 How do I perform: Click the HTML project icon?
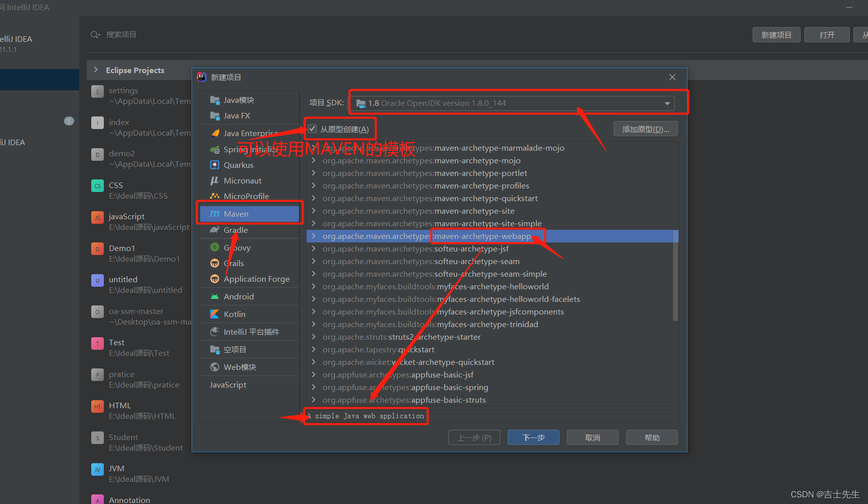coord(97,406)
